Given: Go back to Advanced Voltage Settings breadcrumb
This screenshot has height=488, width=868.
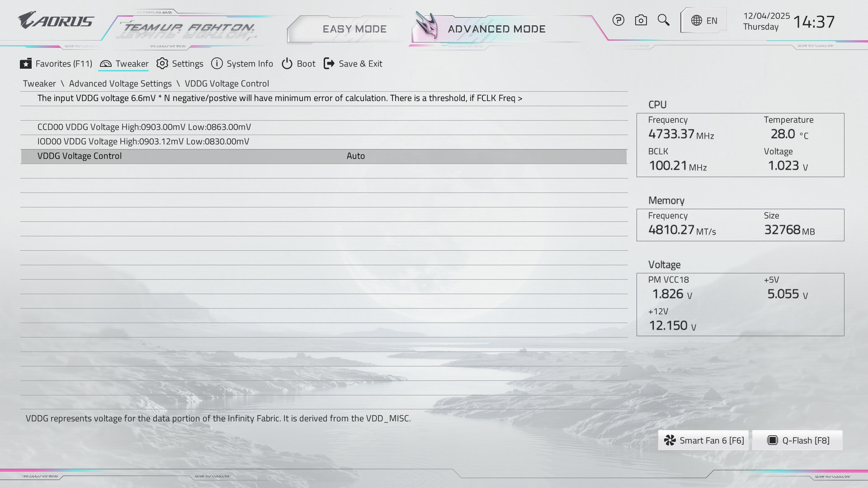Looking at the screenshot, I should coord(120,84).
